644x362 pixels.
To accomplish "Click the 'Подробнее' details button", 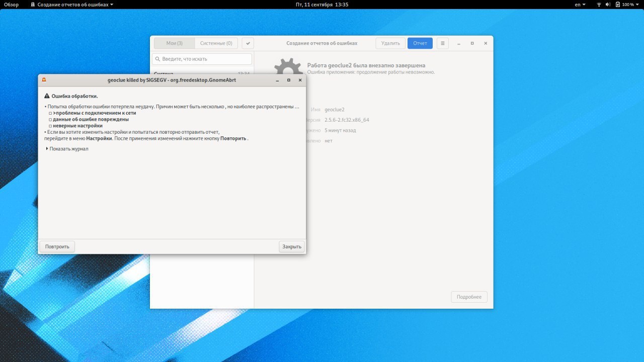I will coord(469,297).
